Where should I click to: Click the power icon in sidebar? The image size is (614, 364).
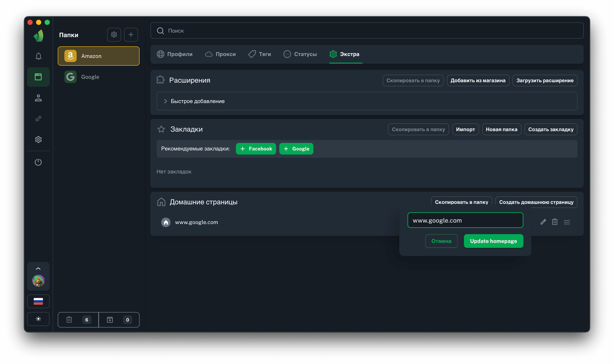[x=38, y=162]
